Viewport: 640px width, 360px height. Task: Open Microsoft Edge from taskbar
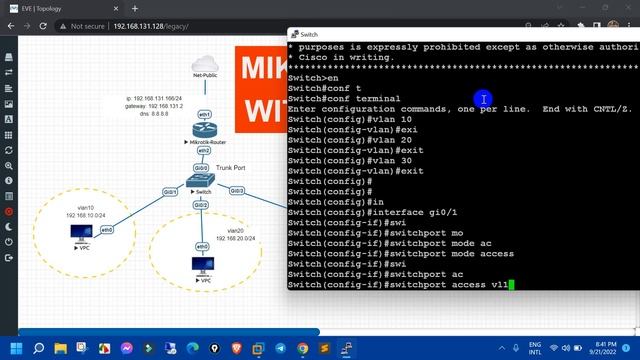point(193,348)
